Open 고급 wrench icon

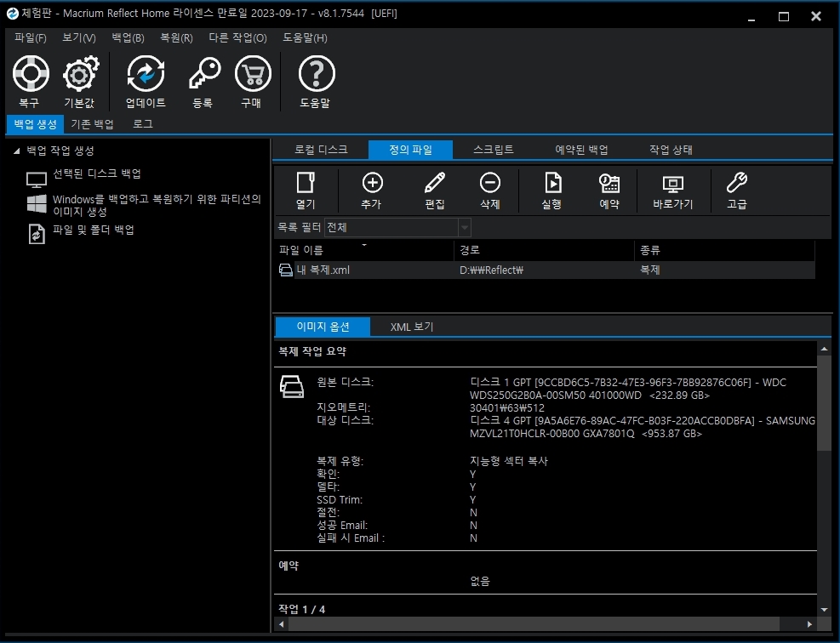click(x=737, y=183)
